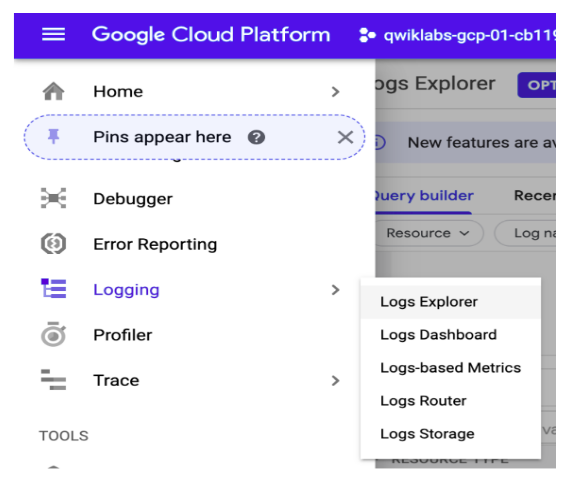
Task: Dismiss the Pins appear here banner
Action: tap(345, 137)
